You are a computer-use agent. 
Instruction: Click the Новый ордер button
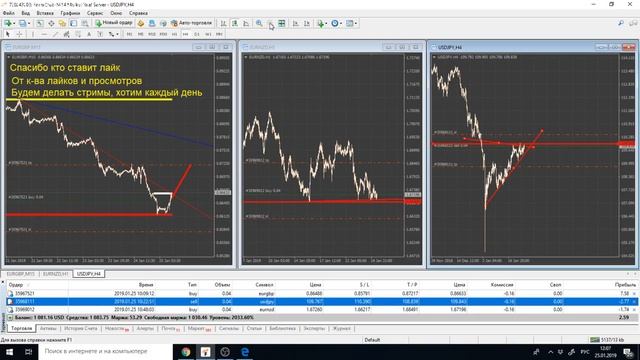pos(114,23)
